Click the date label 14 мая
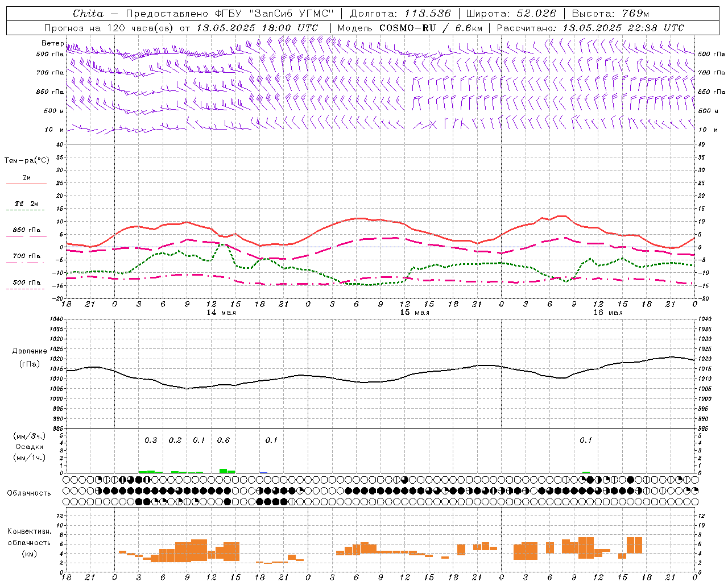The image size is (728, 582). [221, 313]
